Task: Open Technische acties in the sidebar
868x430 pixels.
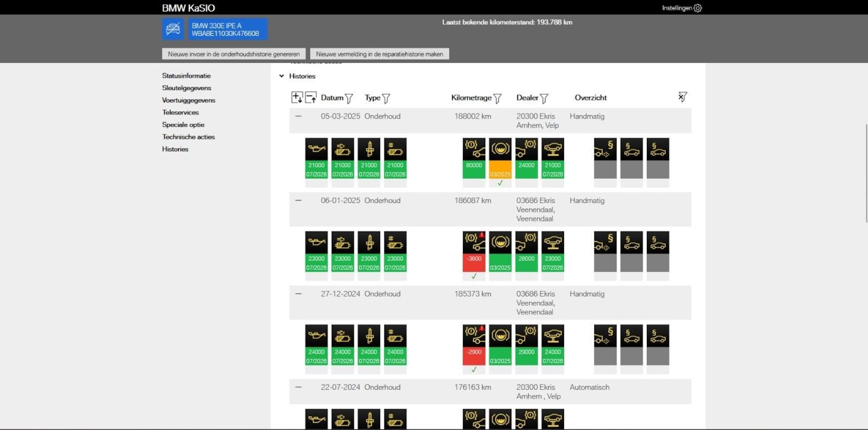Action: coord(188,137)
